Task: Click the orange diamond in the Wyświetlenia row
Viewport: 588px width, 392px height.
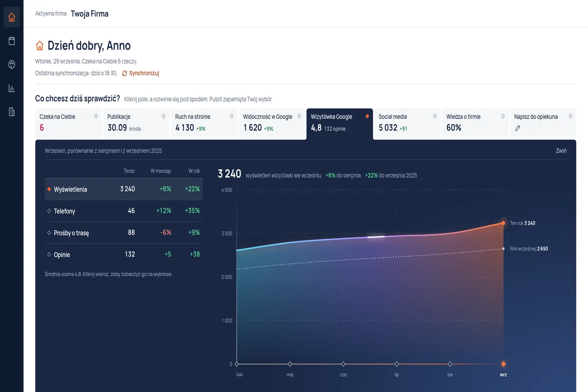Action: 49,189
